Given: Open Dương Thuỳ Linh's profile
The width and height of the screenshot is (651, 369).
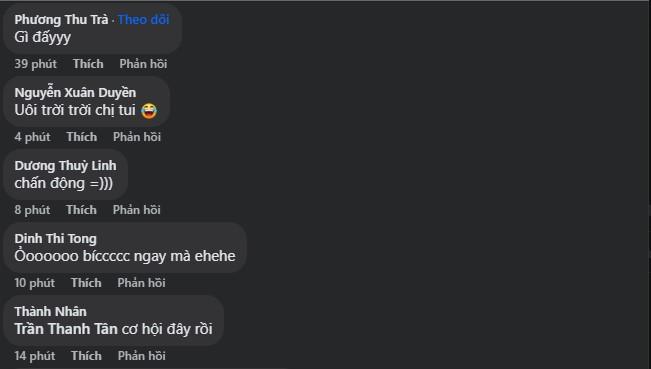Looking at the screenshot, I should (65, 166).
